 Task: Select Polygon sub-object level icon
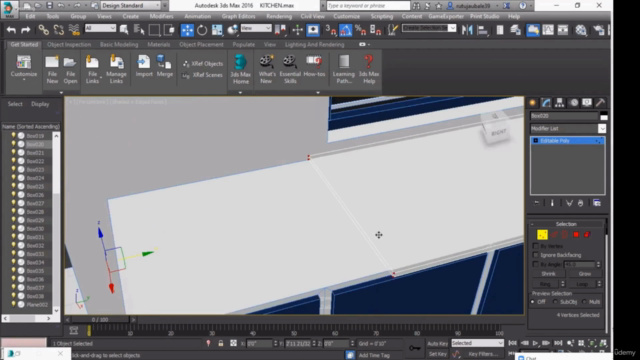pos(576,235)
